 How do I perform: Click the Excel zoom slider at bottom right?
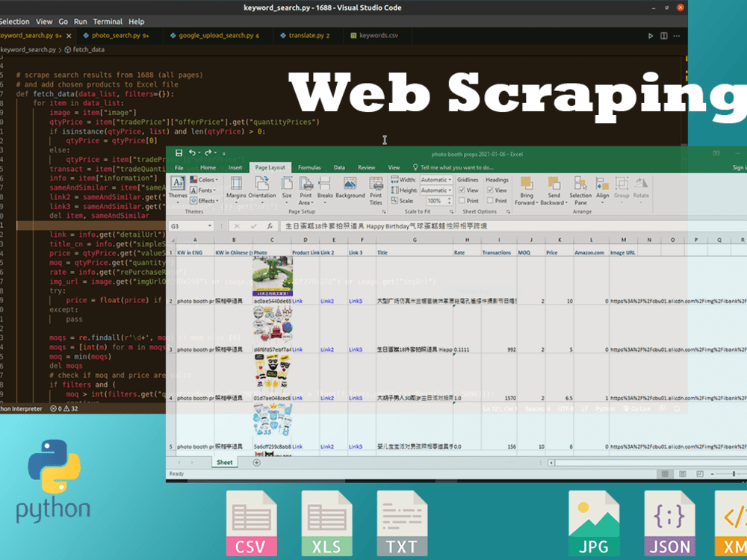[x=734, y=473]
